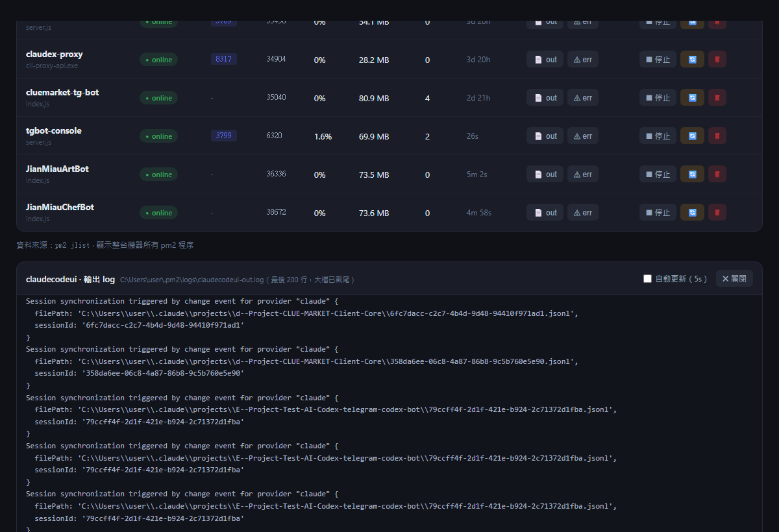This screenshot has width=779, height=532.
Task: Open JianMiauArtBot out log
Action: click(x=545, y=175)
